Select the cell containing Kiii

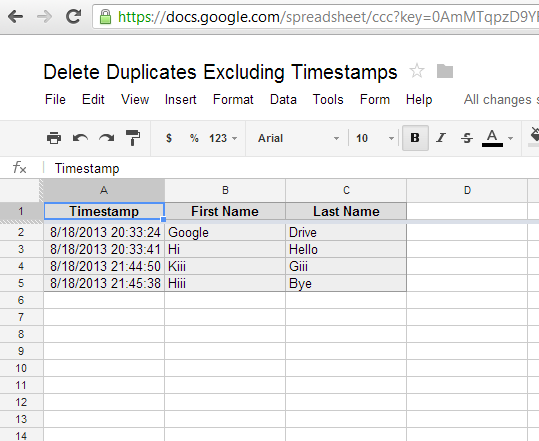coord(225,266)
